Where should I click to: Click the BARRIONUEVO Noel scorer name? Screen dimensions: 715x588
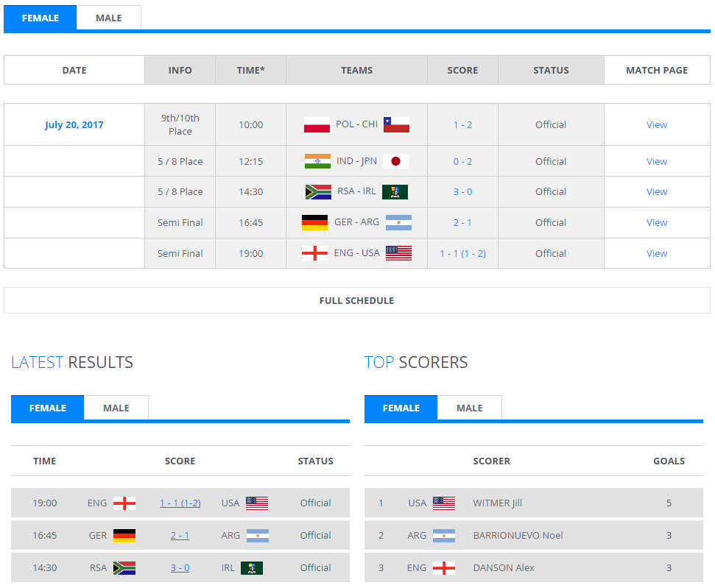click(x=518, y=536)
